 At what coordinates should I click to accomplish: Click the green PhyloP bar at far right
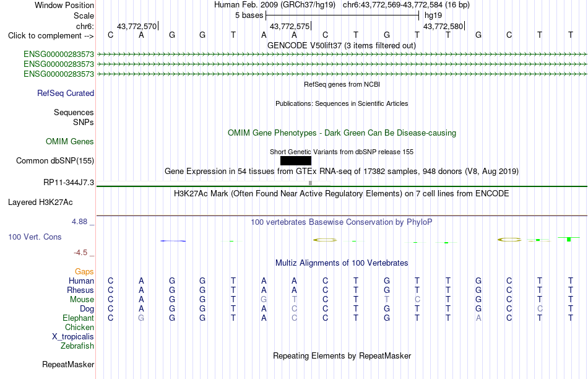tap(568, 238)
